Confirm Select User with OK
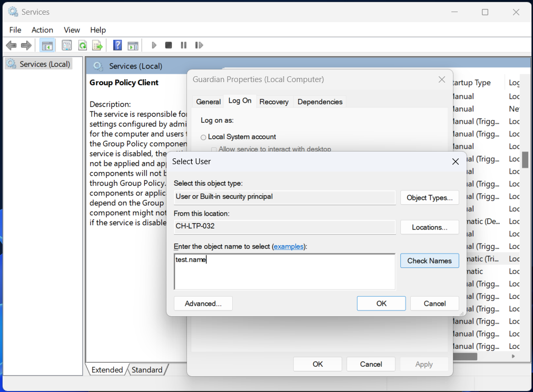This screenshot has height=392, width=533. 381,304
